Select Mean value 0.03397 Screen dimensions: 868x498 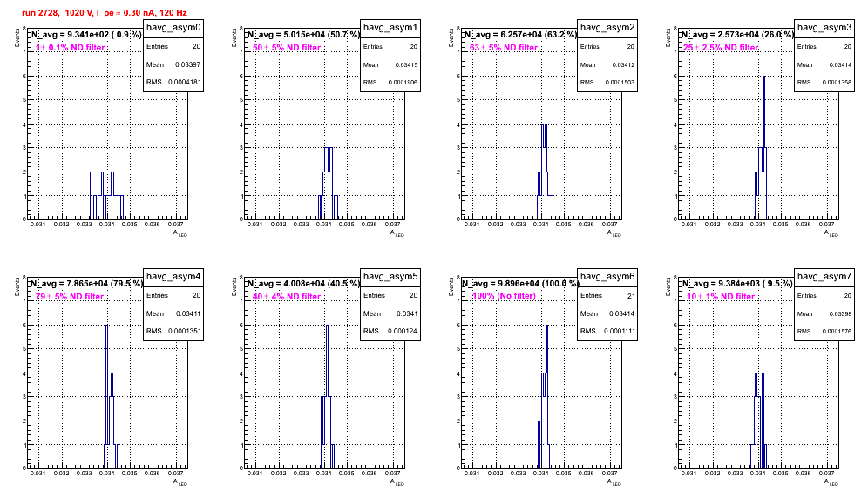187,64
